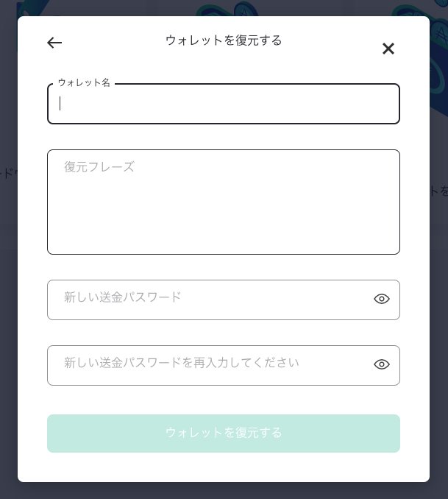Toggle visibility of the re-entered password
The image size is (448, 499).
click(382, 364)
